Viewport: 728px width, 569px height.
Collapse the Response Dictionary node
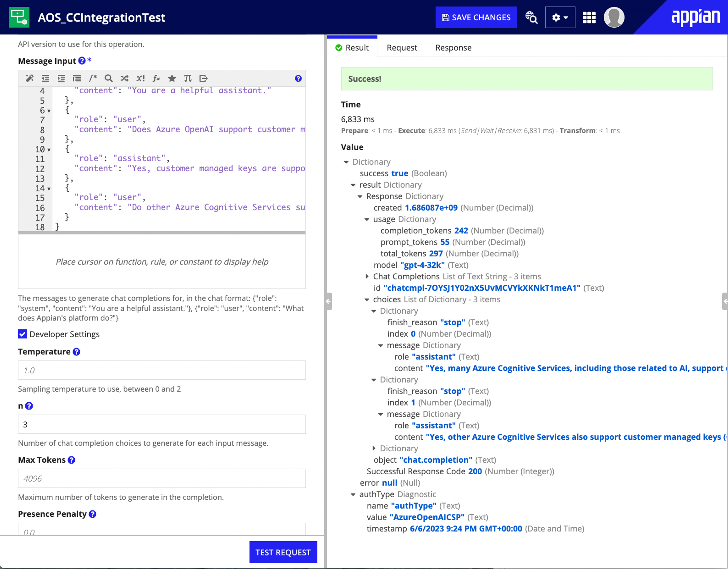click(x=360, y=196)
